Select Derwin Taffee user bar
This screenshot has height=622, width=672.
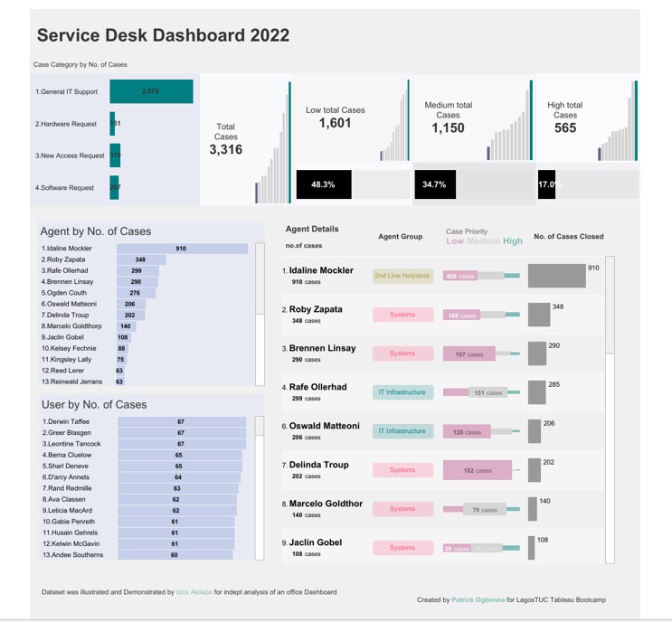click(x=182, y=422)
